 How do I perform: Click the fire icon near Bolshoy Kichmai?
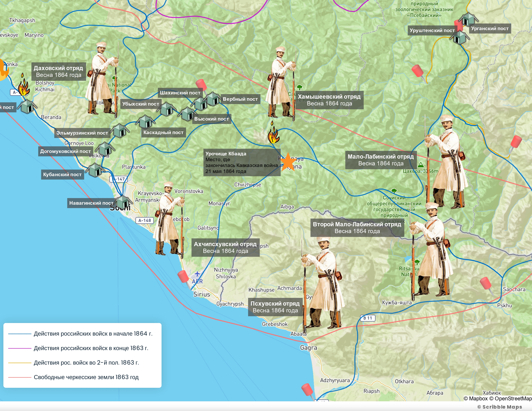click(x=24, y=84)
